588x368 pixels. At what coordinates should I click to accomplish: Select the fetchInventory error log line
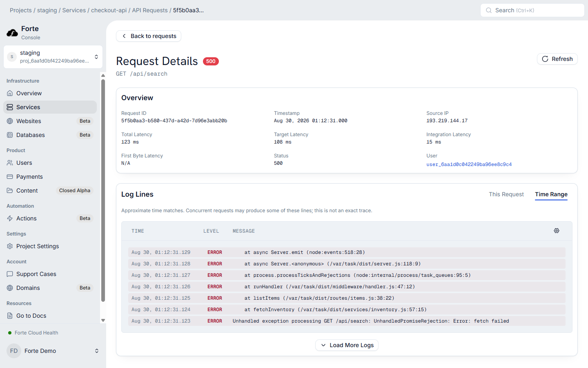point(347,310)
